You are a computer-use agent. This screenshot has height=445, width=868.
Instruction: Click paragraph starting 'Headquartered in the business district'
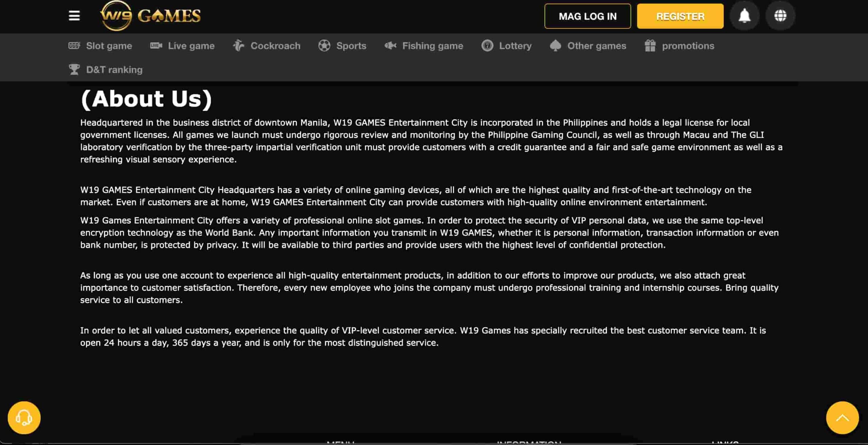coord(431,141)
